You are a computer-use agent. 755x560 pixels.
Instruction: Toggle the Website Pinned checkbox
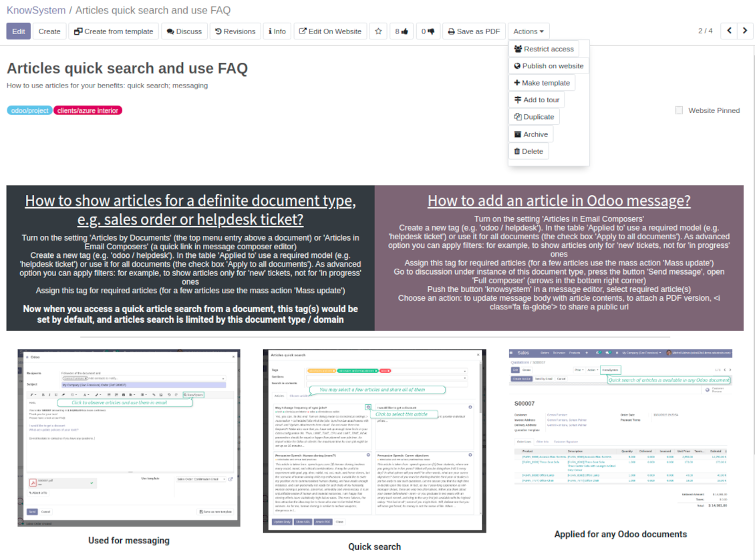click(x=679, y=110)
